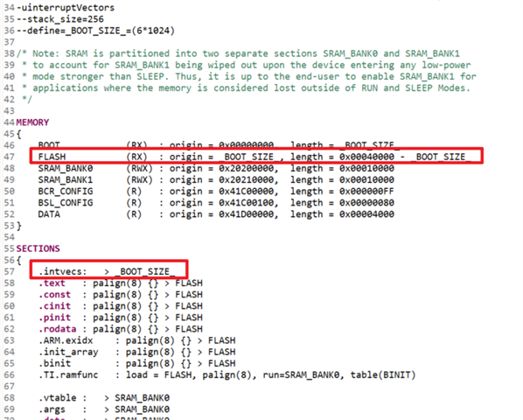Screen dimensions: 523x420
Task: Click line number 38 in the gutter
Action: [9, 53]
